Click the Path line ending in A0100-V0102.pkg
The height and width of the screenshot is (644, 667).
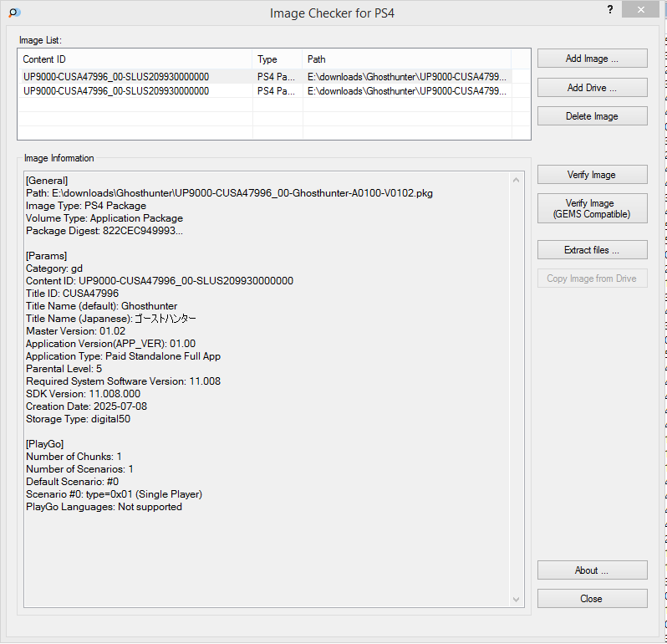coord(229,193)
